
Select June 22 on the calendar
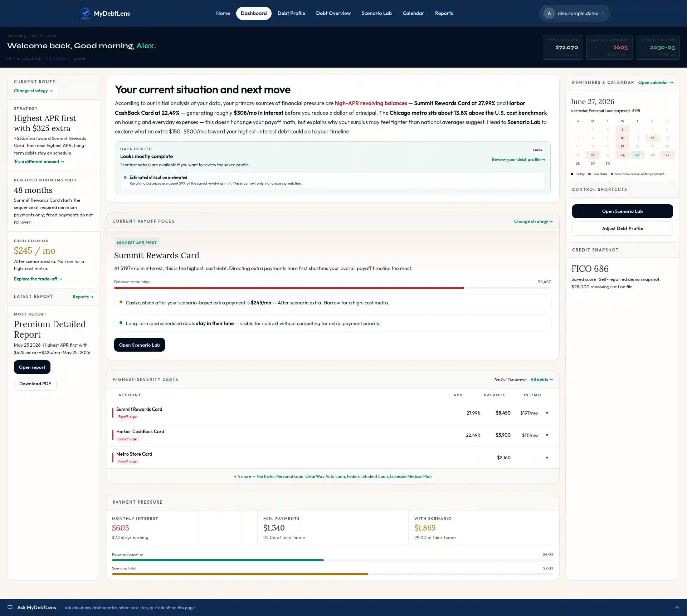tap(593, 155)
